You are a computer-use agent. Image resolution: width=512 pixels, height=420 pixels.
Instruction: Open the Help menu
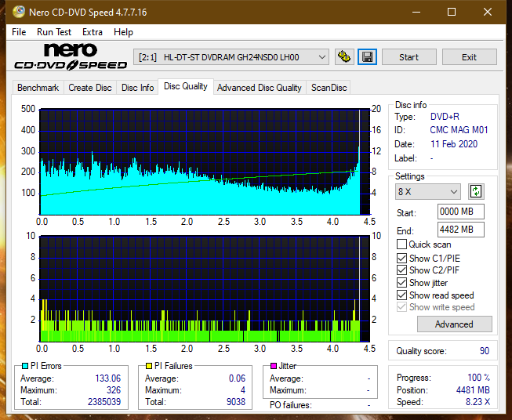pos(123,32)
